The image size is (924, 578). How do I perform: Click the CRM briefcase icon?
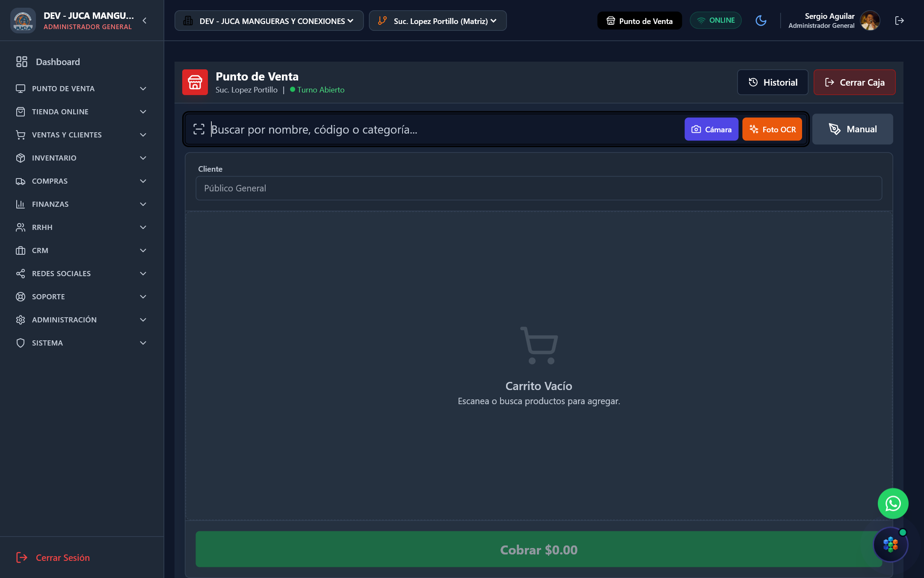[x=21, y=250]
